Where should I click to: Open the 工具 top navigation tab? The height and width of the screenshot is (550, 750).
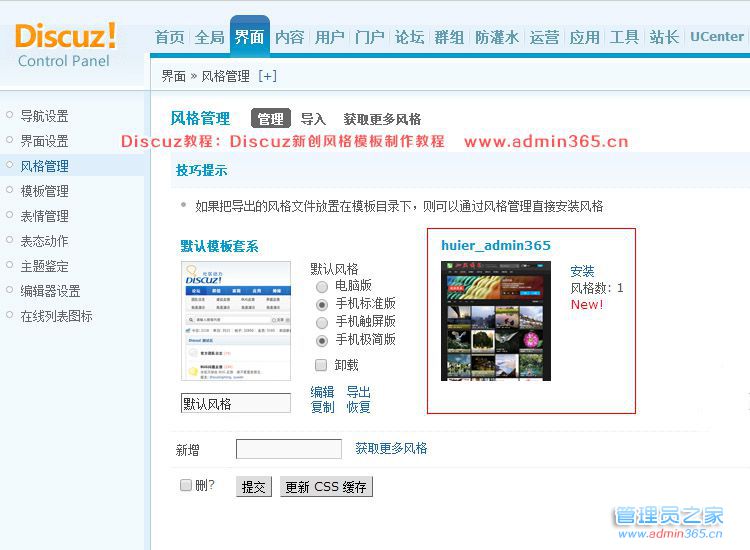click(x=624, y=37)
